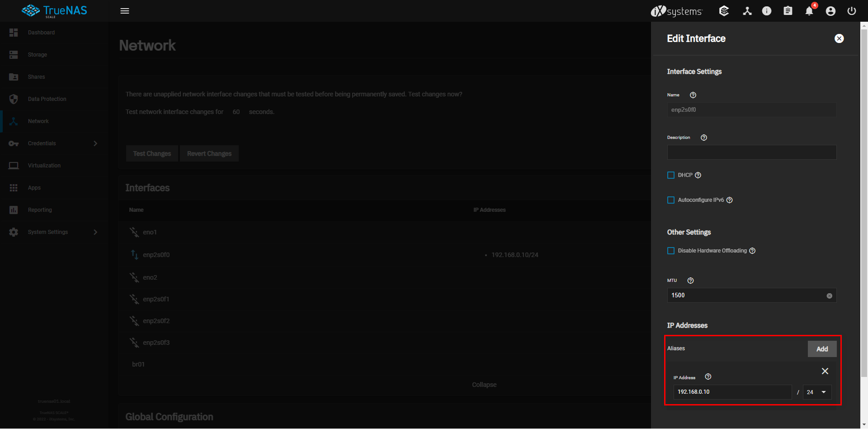Screen dimensions: 868x429
Task: Click the Revert Changes button
Action: click(209, 154)
